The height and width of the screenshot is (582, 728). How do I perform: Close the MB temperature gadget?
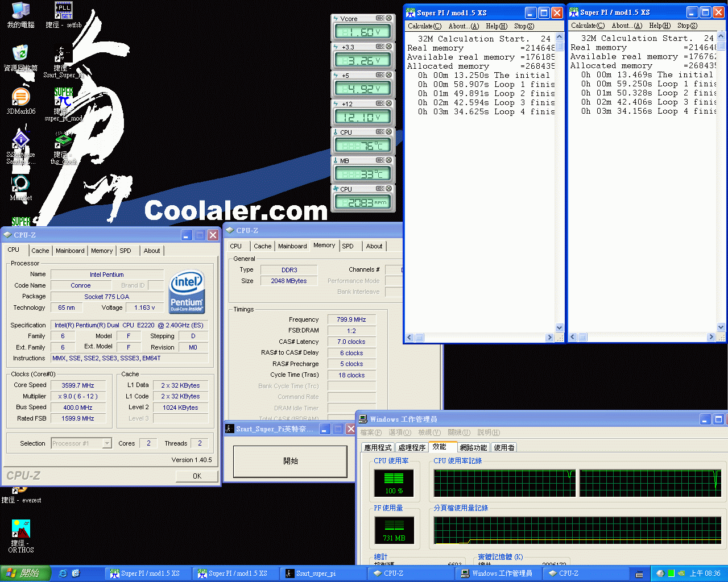pyautogui.click(x=389, y=160)
